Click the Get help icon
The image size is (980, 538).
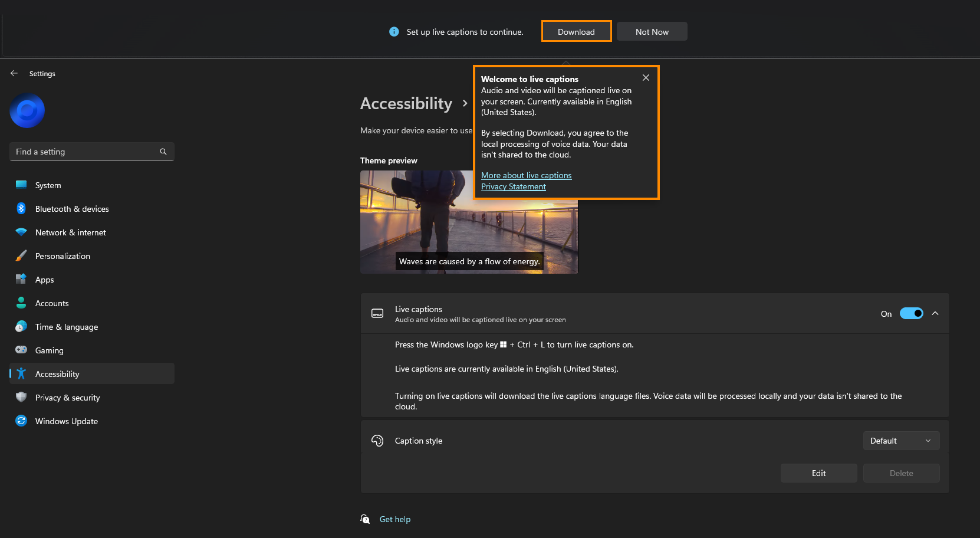(365, 519)
